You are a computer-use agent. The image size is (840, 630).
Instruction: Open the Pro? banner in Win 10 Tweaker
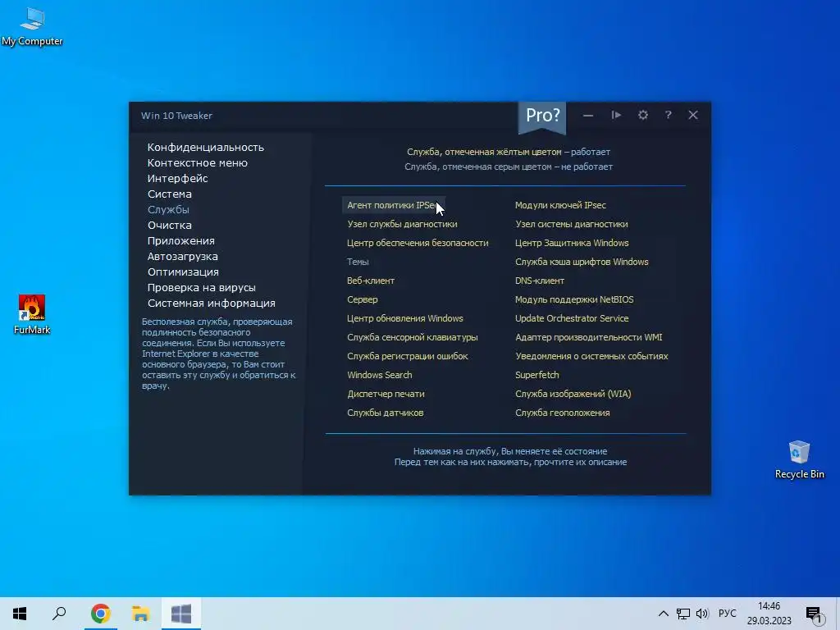pos(542,116)
